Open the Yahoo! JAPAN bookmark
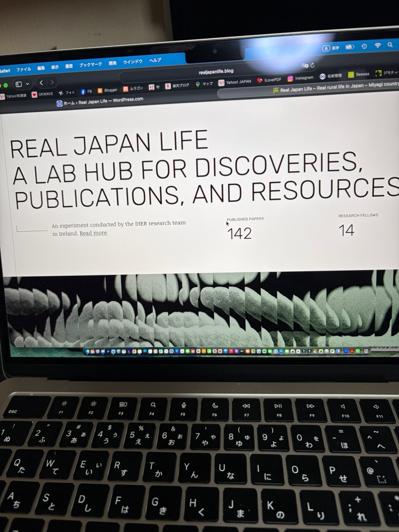The width and height of the screenshot is (399, 532). pyautogui.click(x=233, y=82)
